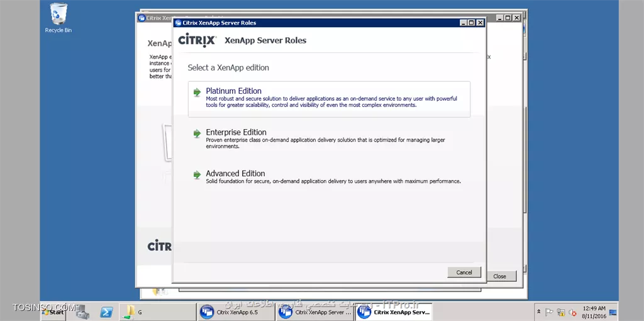This screenshot has width=644, height=321.
Task: Switch to second Citrix XenApp Server taskbar item
Action: 315,312
